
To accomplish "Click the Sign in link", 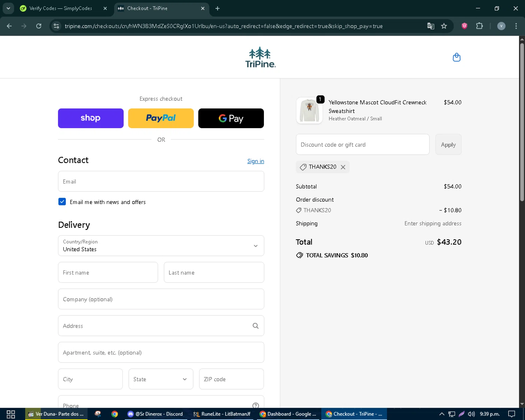I will (x=255, y=161).
